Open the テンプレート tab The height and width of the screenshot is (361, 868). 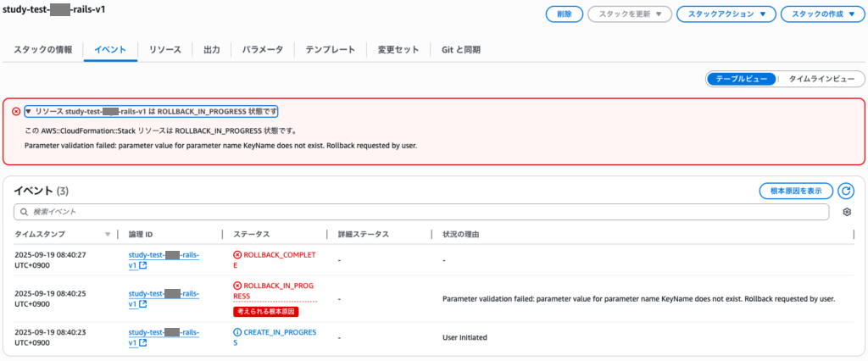click(x=330, y=50)
